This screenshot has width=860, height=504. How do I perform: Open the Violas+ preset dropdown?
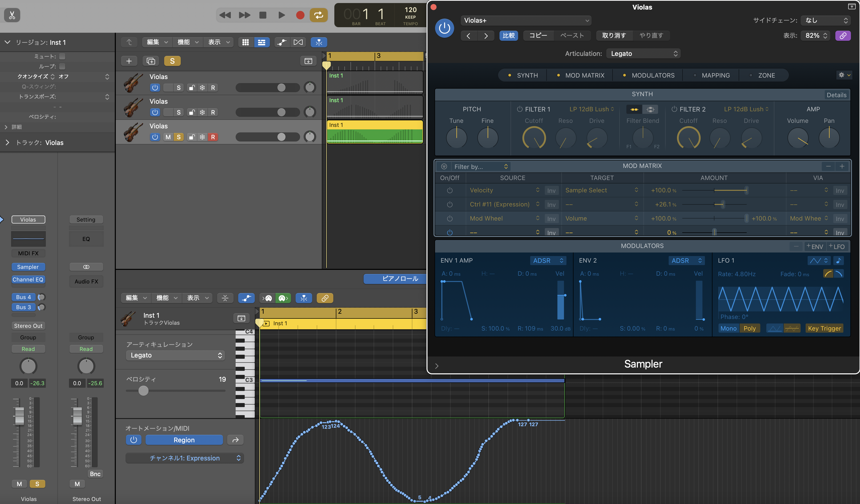[x=526, y=20]
